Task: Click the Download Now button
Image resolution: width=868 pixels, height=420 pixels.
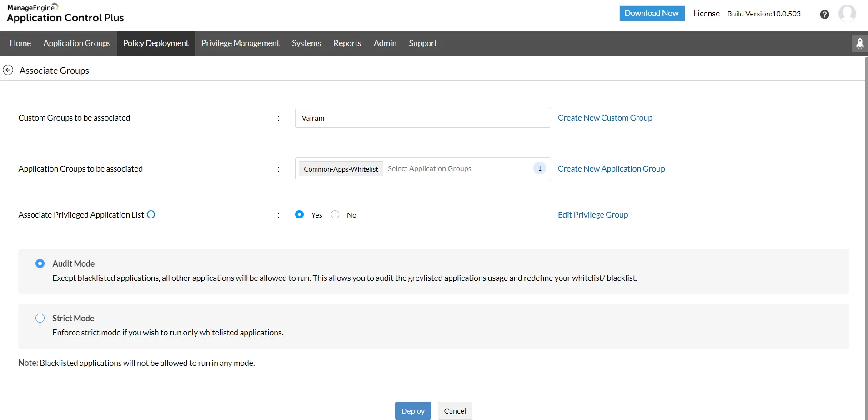Action: 652,13
